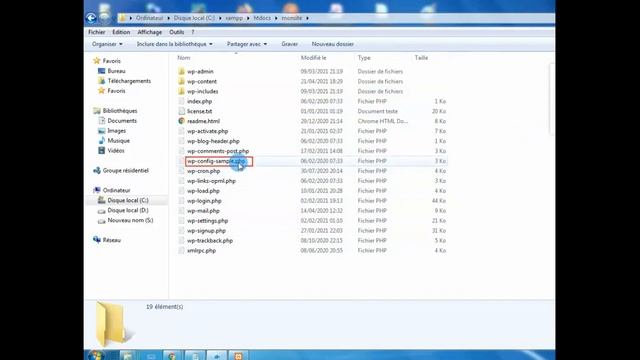Select the wp-login.php file
The height and width of the screenshot is (360, 640).
pyautogui.click(x=204, y=201)
